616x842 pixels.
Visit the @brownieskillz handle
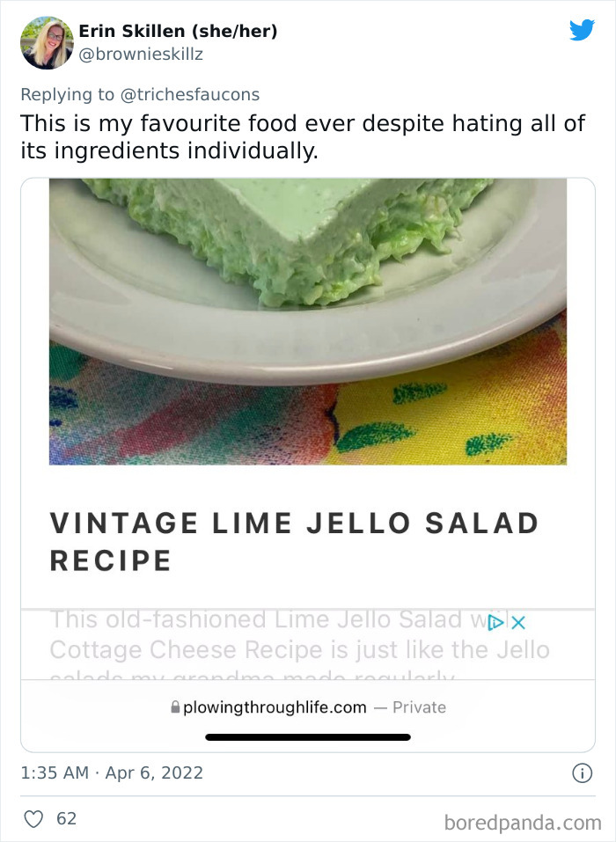click(141, 55)
